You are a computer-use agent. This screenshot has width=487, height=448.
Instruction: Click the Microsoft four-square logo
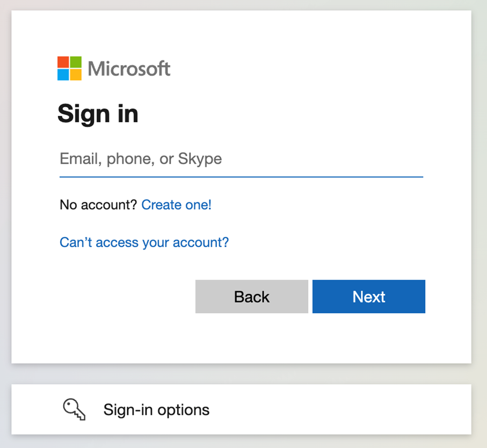(70, 68)
